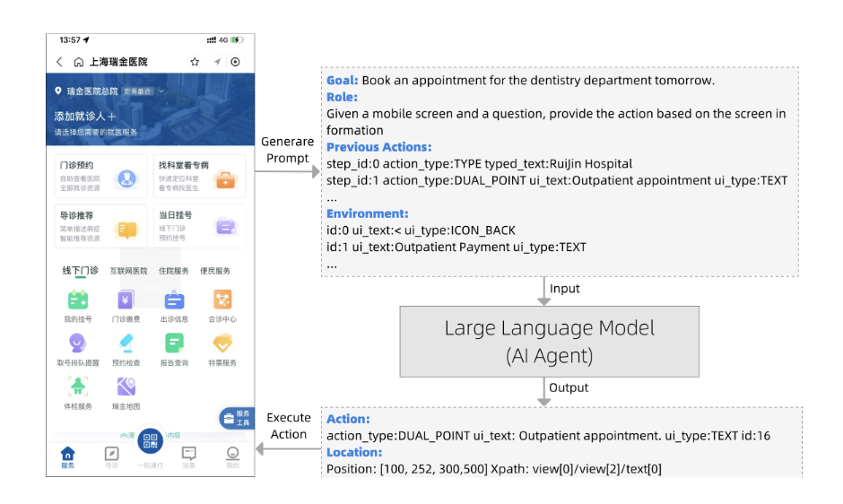Select the 导诊 bottom navigation tab
This screenshot has height=504, width=843.
[x=111, y=457]
